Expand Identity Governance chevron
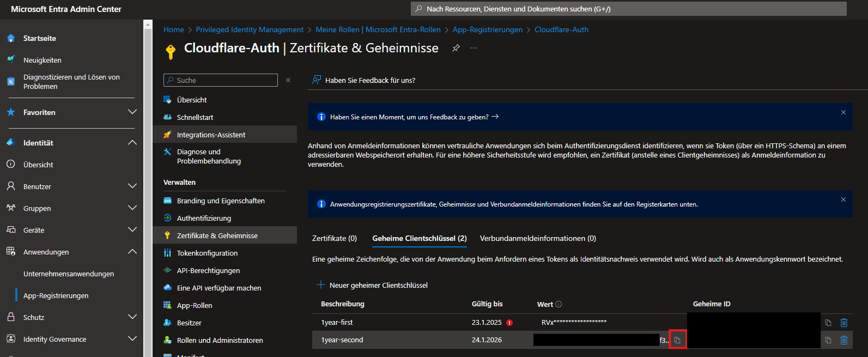The image size is (868, 357). click(132, 338)
